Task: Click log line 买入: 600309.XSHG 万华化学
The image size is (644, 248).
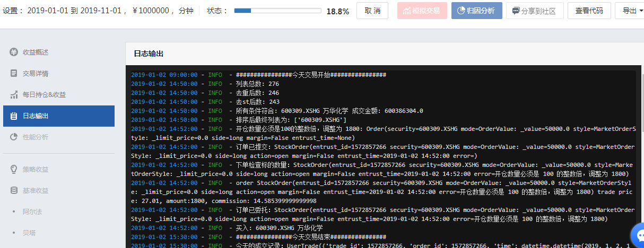Action: pos(227,228)
